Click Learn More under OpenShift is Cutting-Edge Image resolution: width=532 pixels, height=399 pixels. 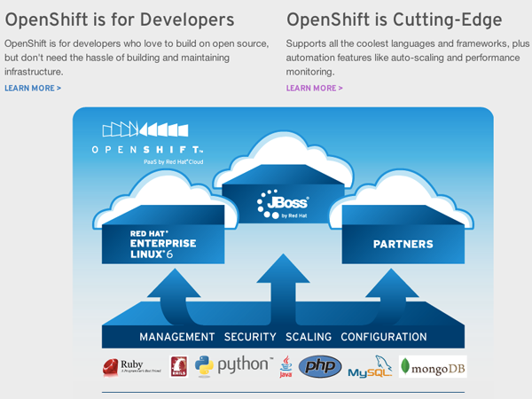pos(314,88)
